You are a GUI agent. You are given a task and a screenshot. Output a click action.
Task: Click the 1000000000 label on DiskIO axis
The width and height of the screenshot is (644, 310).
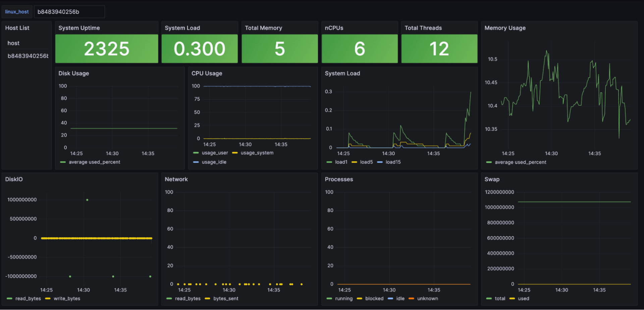(x=22, y=200)
